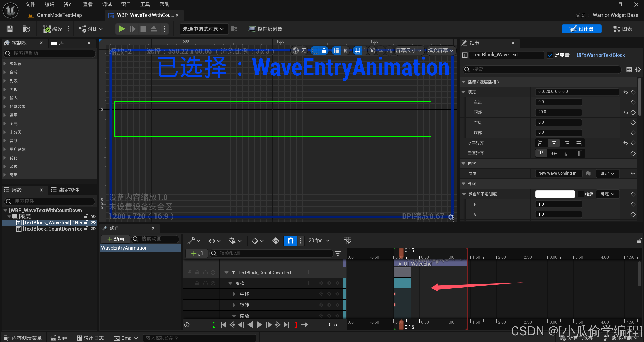This screenshot has width=644, height=342.
Task: Open the Window menu
Action: point(126,4)
